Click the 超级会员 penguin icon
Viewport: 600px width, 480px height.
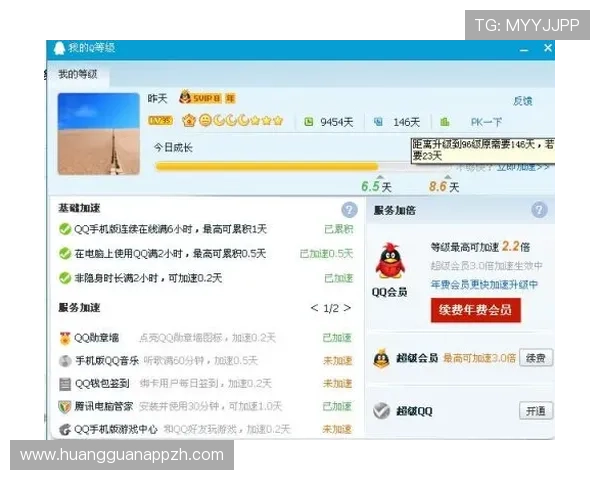(x=382, y=359)
